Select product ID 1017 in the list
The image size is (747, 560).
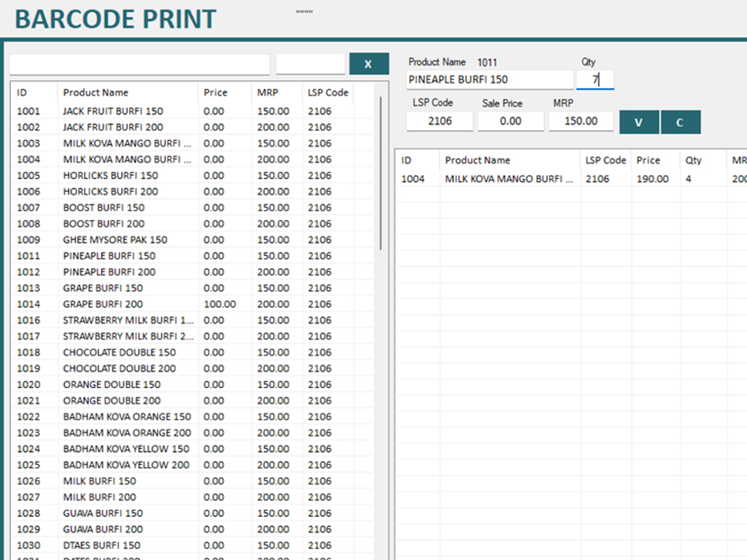(192, 336)
